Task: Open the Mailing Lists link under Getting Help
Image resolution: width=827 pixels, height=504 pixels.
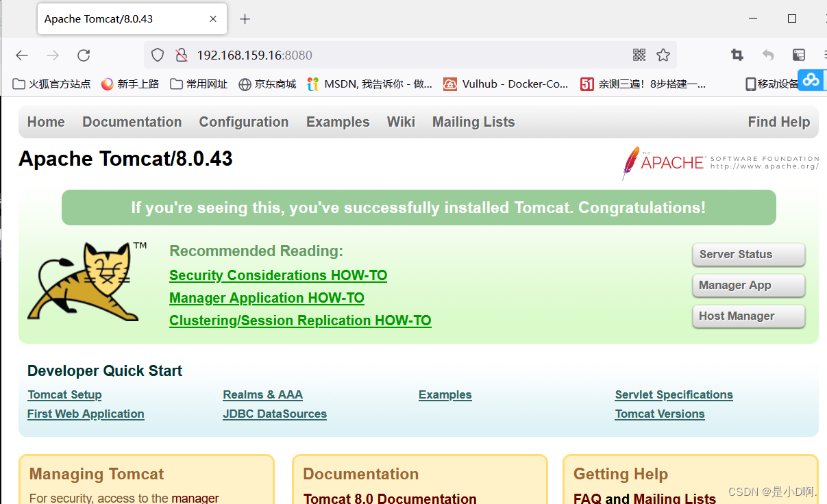Action: [x=675, y=499]
